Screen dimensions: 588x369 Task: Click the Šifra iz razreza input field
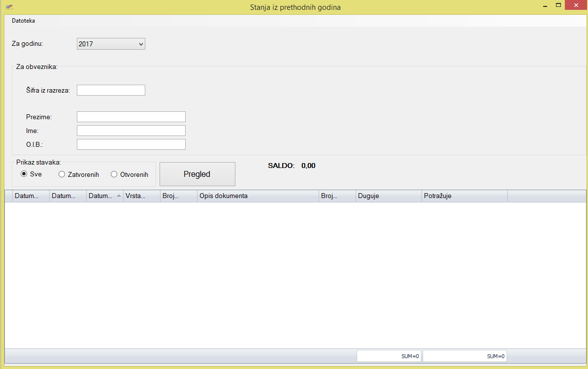point(111,90)
